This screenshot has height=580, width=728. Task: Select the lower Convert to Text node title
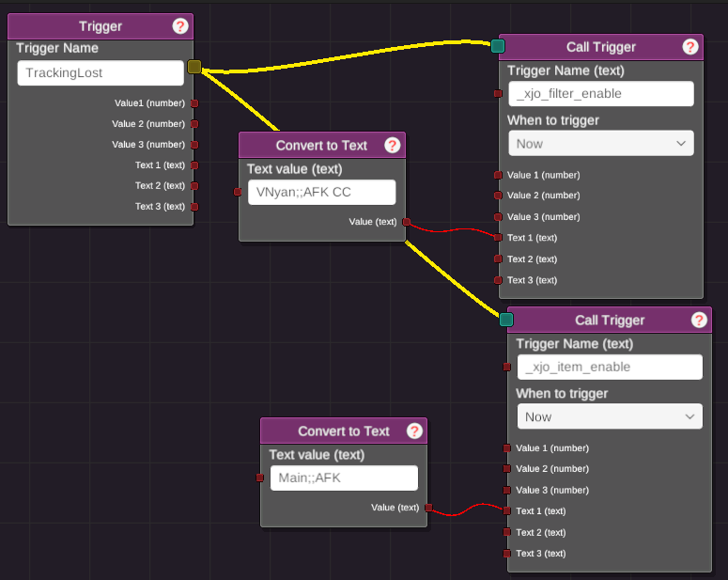coord(344,431)
